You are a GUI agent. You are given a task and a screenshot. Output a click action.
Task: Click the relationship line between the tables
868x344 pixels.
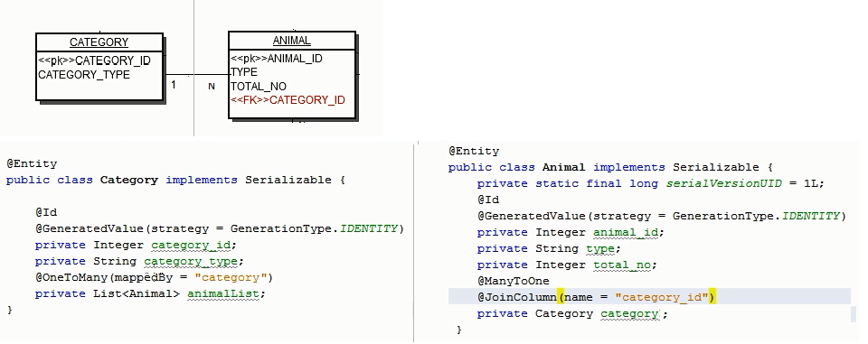coord(196,75)
